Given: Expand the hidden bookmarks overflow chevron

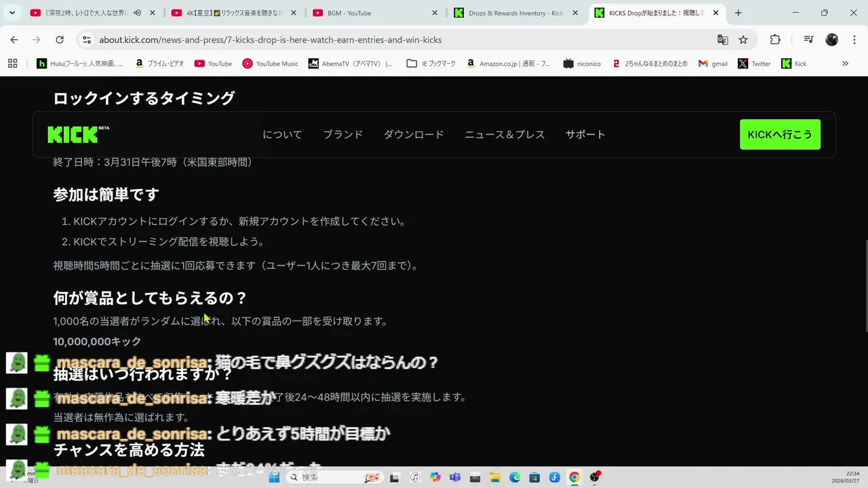Looking at the screenshot, I should [x=845, y=64].
